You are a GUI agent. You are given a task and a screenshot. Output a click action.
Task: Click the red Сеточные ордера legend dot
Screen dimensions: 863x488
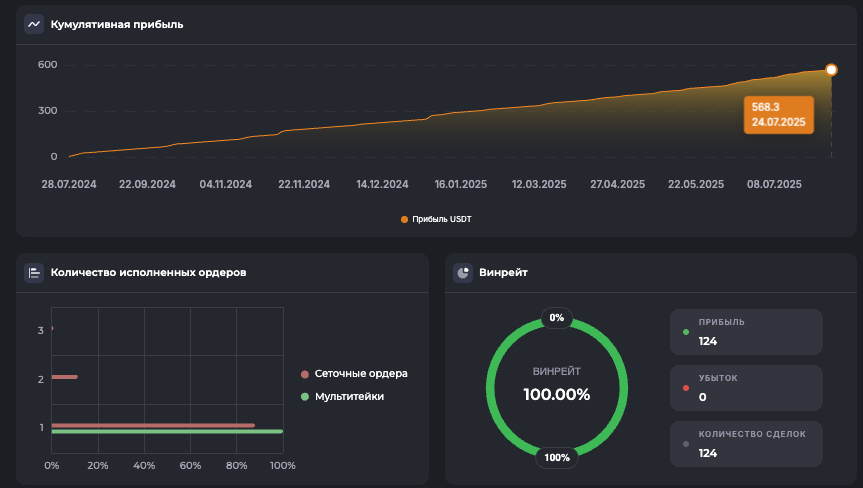tap(305, 374)
